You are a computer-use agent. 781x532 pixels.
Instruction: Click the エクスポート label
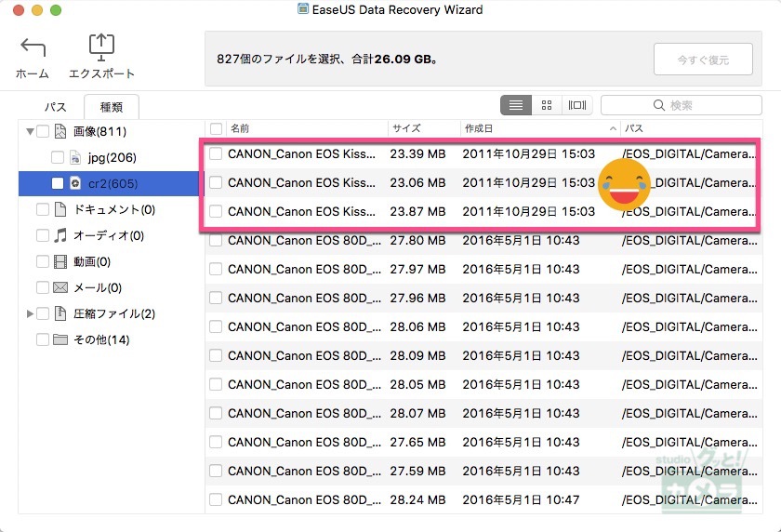(x=101, y=73)
